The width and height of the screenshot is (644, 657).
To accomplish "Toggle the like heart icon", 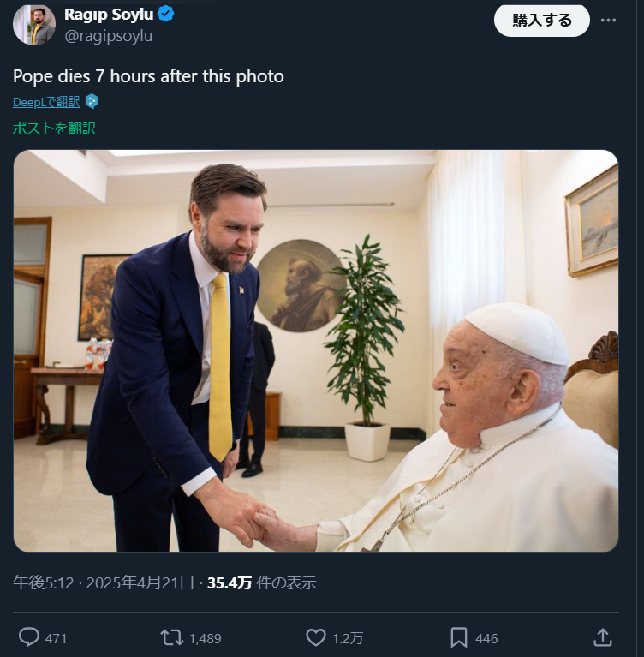I will click(x=316, y=637).
